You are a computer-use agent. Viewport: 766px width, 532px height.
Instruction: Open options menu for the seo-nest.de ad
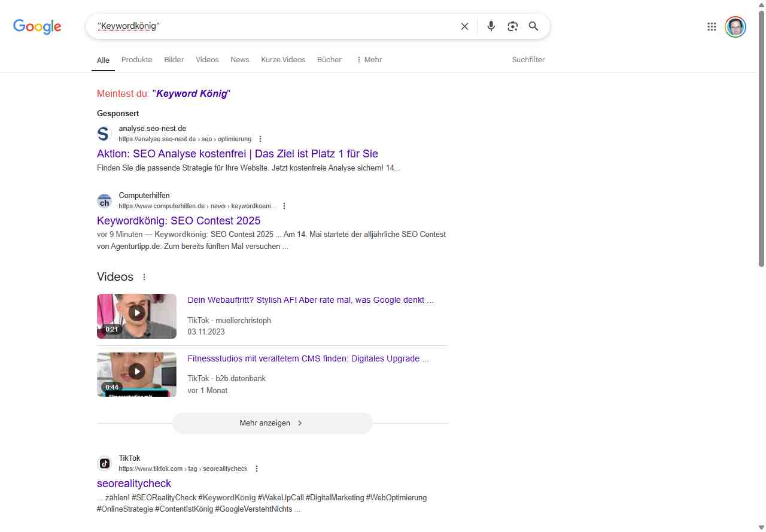(x=260, y=139)
